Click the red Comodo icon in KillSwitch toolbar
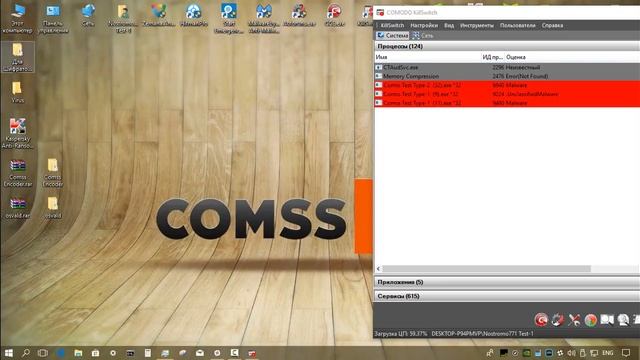This screenshot has width=640, height=360. [541, 320]
